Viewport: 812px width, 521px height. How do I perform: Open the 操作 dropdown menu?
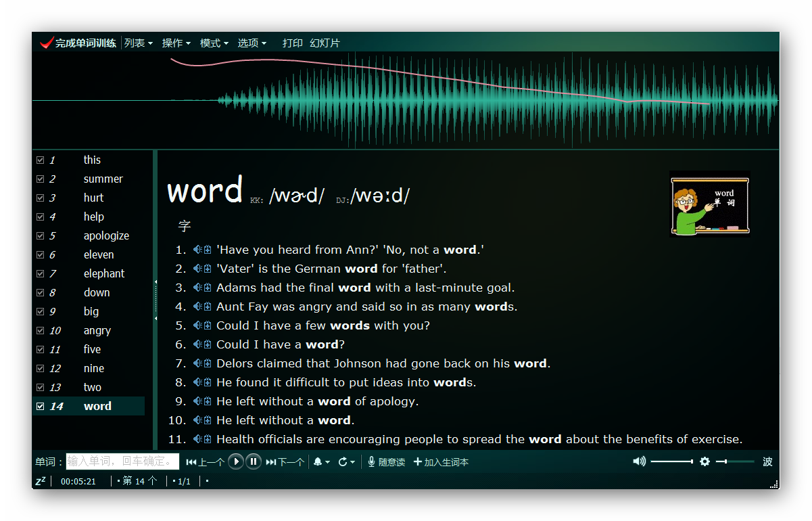(176, 43)
